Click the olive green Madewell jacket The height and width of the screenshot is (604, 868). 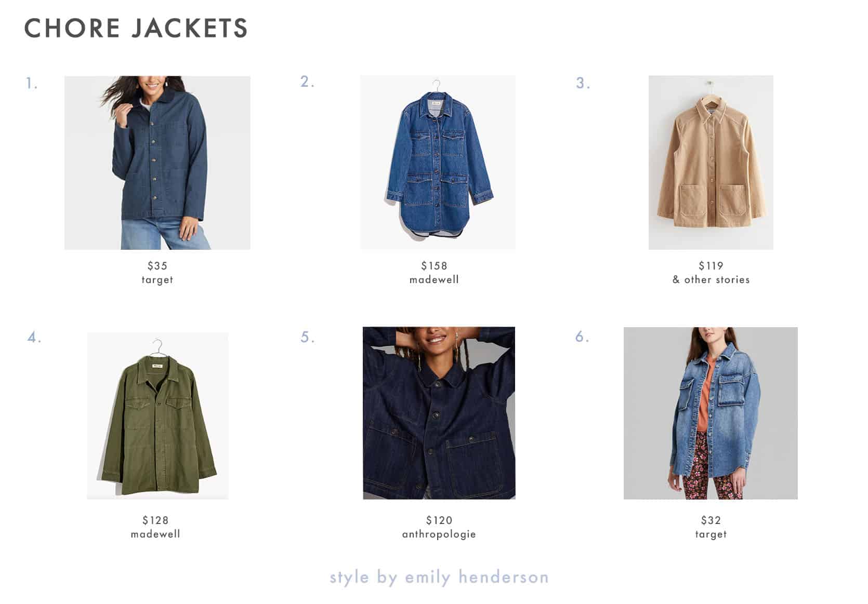(x=157, y=415)
